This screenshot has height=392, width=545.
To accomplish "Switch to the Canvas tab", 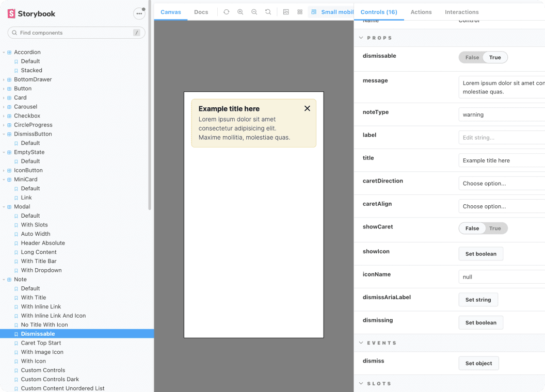I will coord(171,12).
